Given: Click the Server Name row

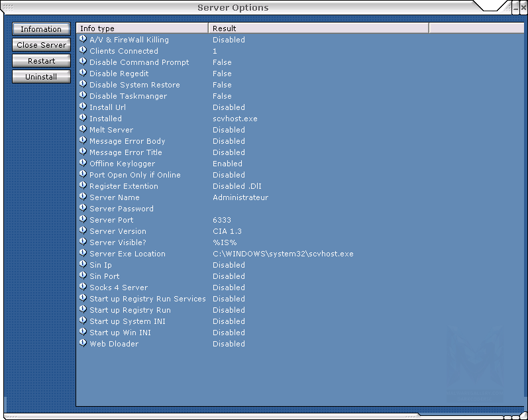Looking at the screenshot, I should point(115,197).
